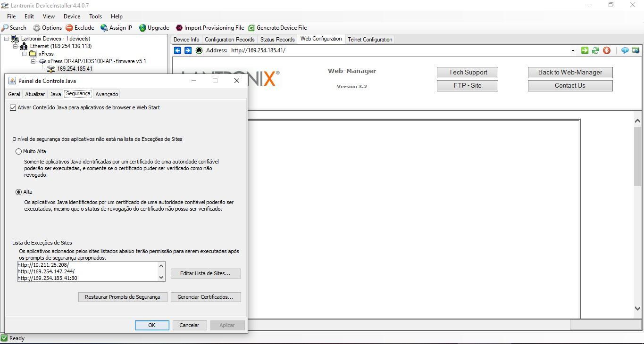Image resolution: width=644 pixels, height=344 pixels.
Task: Click the Assign IP toolbar button
Action: [116, 28]
